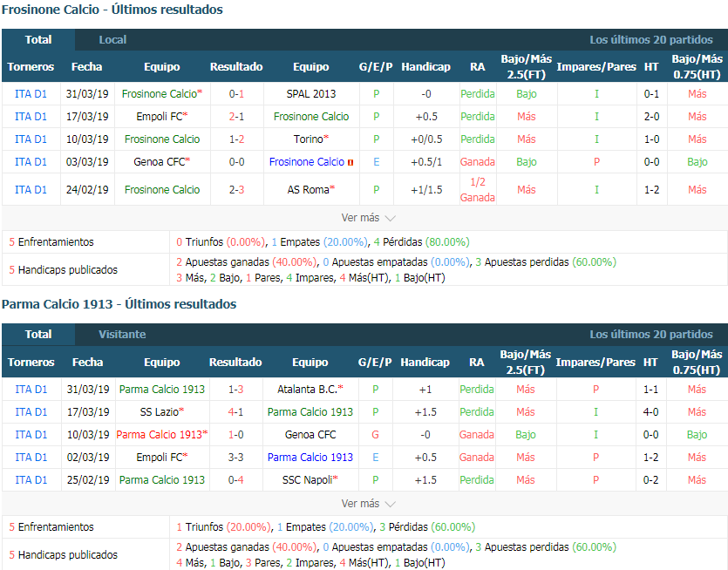Click the SPAL 2013 team name
This screenshot has height=570, width=728.
pos(311,94)
